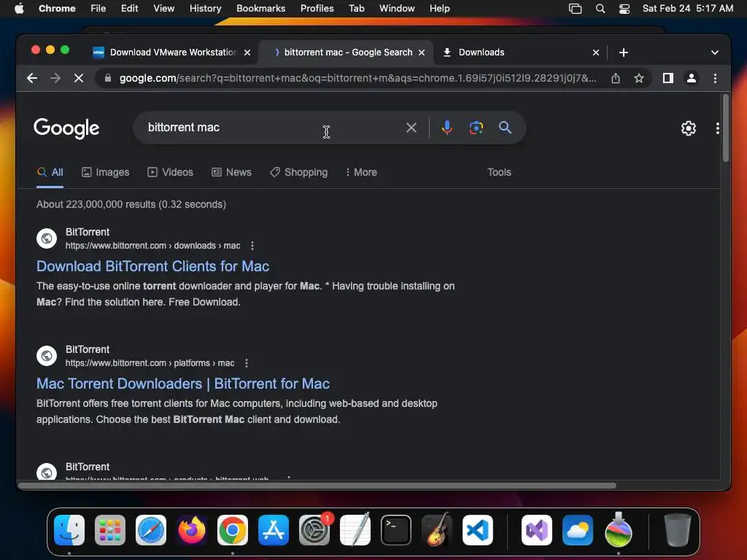This screenshot has width=747, height=560.
Task: Click the vertical page scrollbar
Action: point(726,128)
